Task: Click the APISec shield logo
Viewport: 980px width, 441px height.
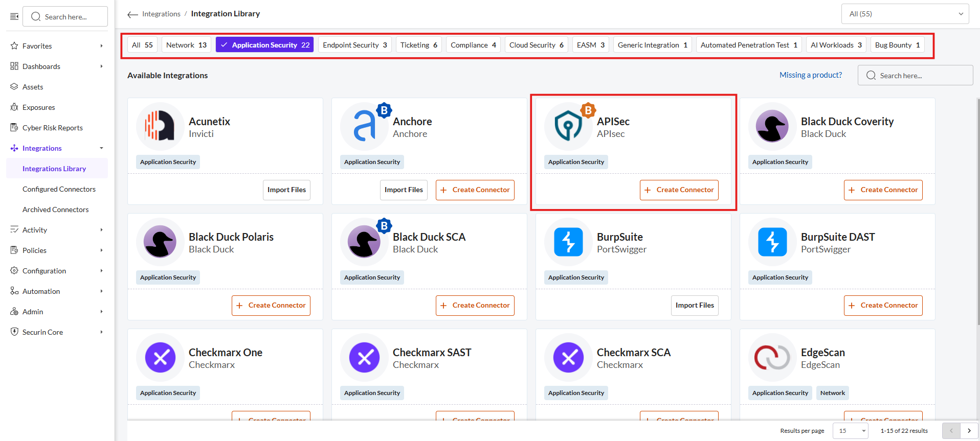Action: coord(568,126)
